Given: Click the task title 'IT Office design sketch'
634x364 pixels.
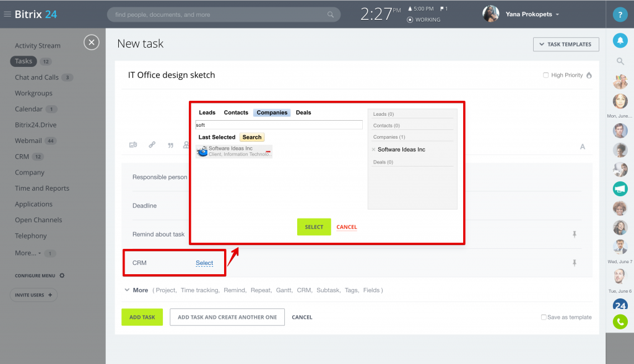Looking at the screenshot, I should coord(172,75).
